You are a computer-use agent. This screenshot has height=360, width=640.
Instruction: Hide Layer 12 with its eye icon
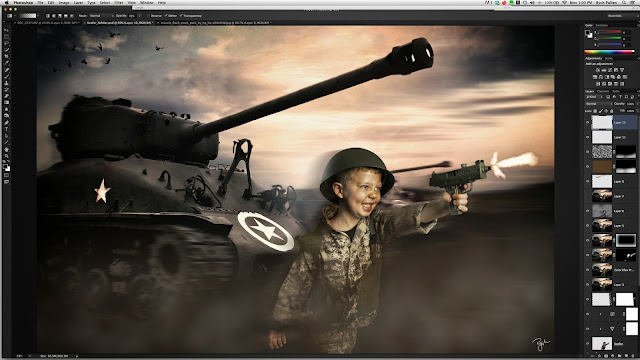pyautogui.click(x=588, y=122)
